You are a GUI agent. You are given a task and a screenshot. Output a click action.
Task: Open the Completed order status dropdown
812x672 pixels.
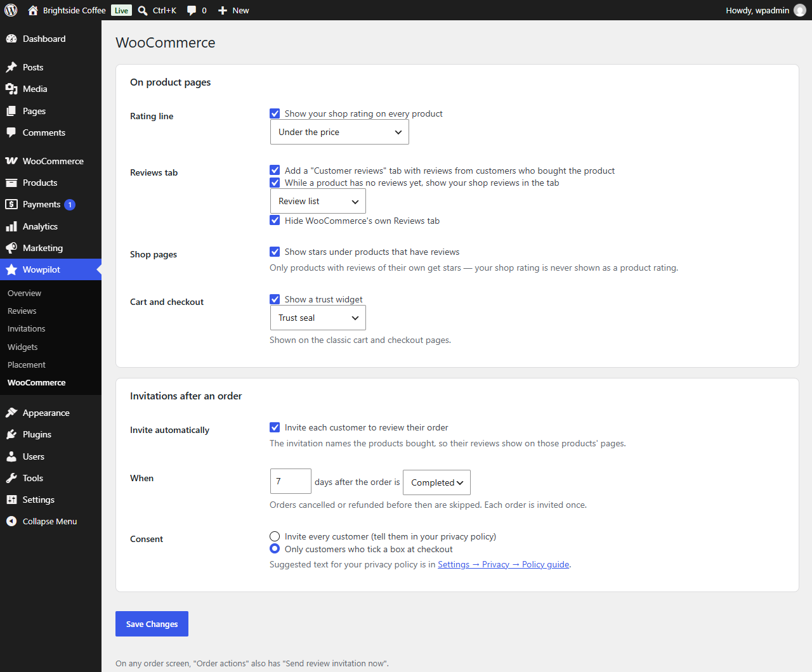click(x=437, y=482)
